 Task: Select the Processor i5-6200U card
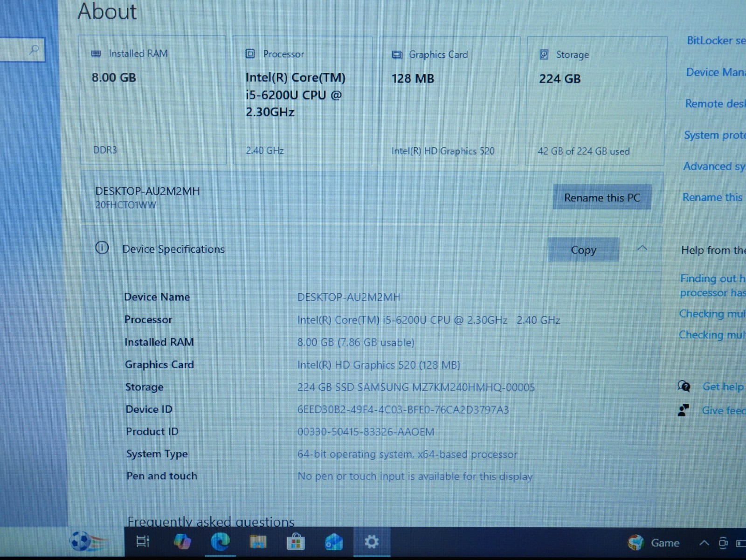(303, 100)
